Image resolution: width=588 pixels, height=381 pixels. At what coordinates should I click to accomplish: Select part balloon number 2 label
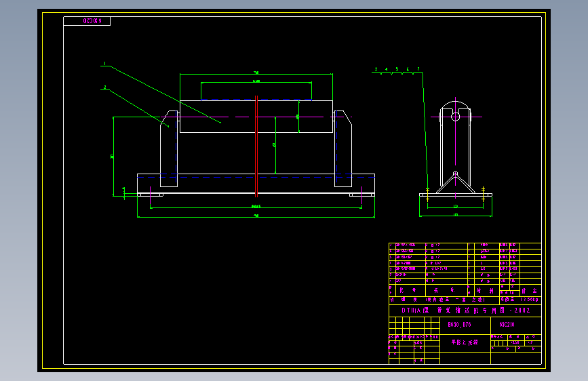[105, 87]
